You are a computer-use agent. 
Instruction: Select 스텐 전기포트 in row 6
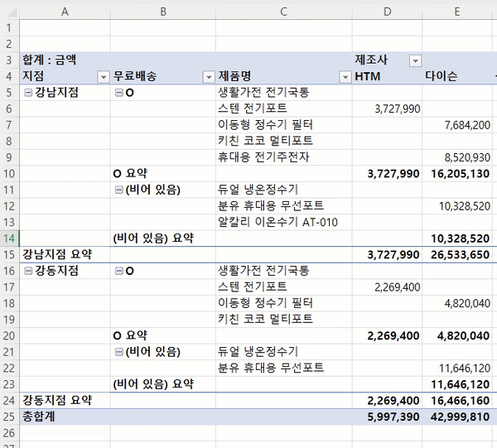coord(283,108)
